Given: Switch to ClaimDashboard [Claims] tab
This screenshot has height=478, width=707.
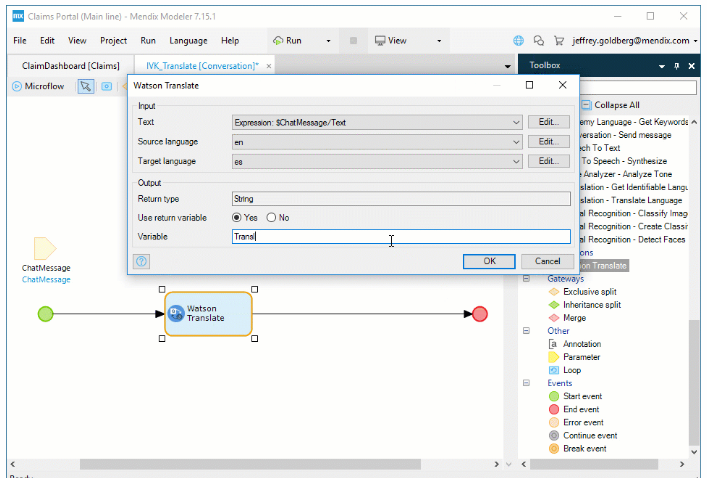Looking at the screenshot, I should (x=71, y=66).
